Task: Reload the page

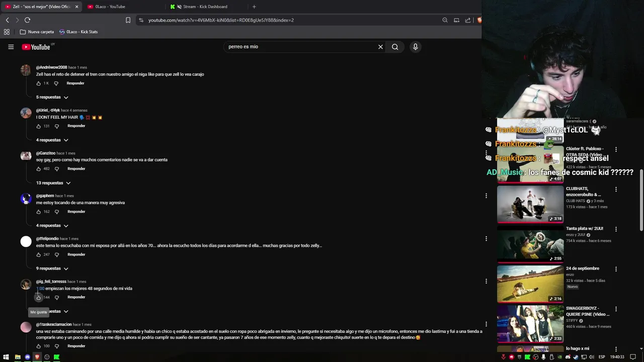Action: (x=27, y=20)
